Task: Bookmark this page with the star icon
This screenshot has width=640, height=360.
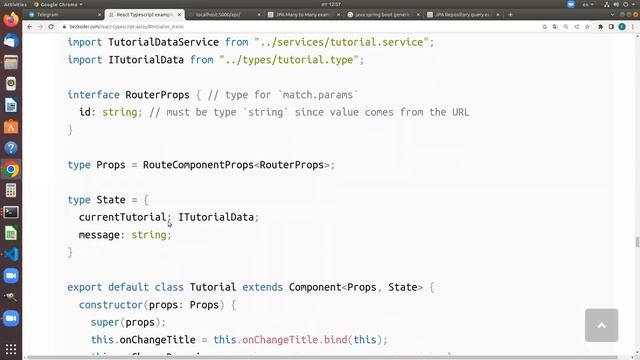Action: click(587, 27)
